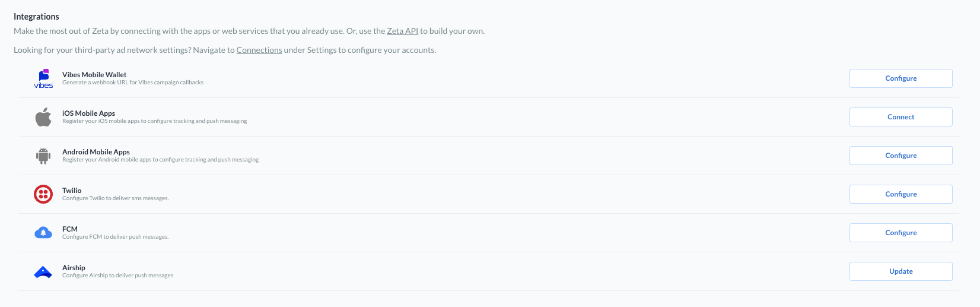Screen dimensions: 980x307
Task: Connect iOS Mobile Apps integration
Action: coord(901,117)
